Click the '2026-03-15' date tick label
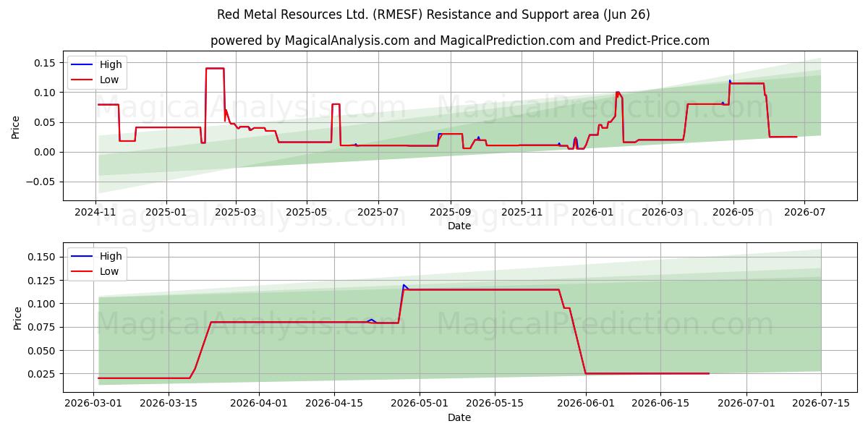 point(169,404)
